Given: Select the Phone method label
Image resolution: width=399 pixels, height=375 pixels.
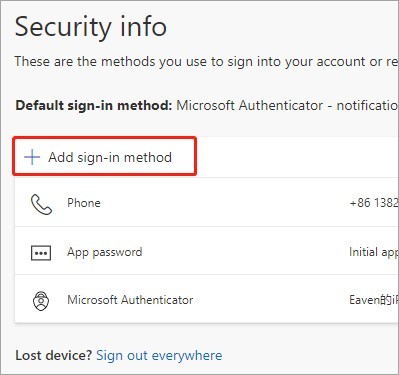Looking at the screenshot, I should (84, 203).
